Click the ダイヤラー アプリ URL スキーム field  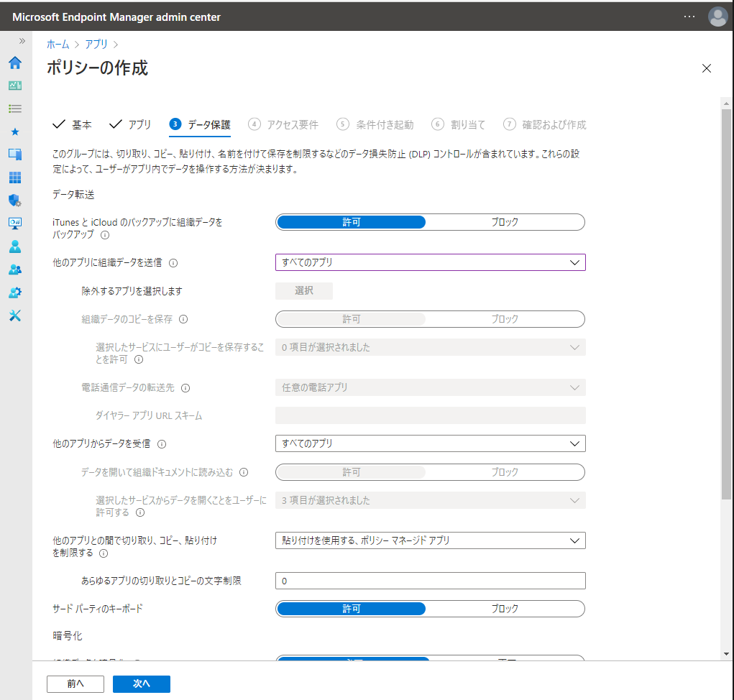point(430,415)
